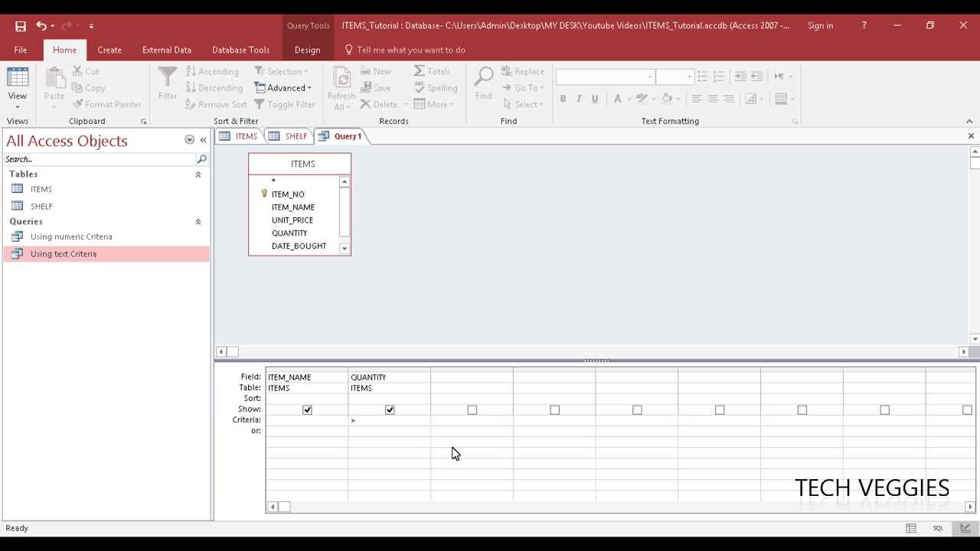The height and width of the screenshot is (551, 980).
Task: Toggle bold formatting
Action: (563, 99)
